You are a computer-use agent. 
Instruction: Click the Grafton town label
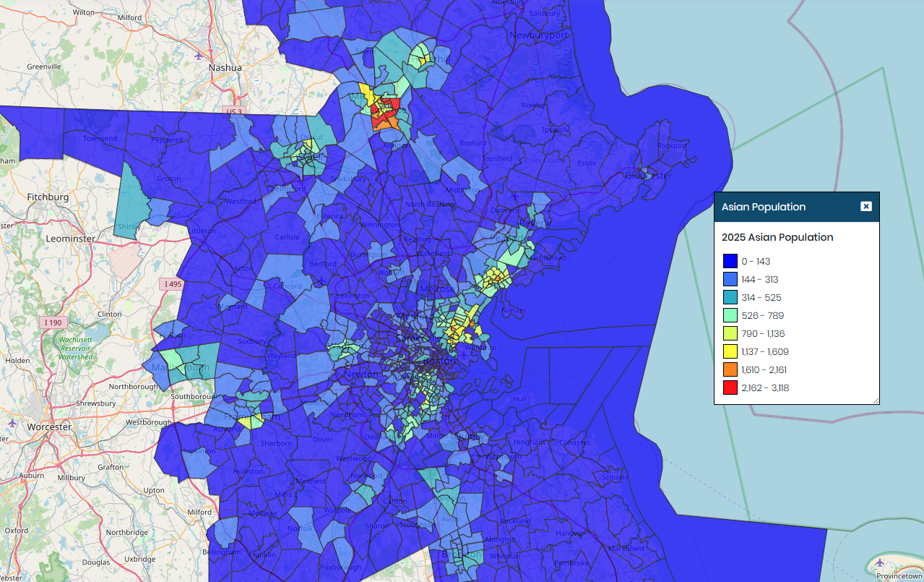(111, 467)
